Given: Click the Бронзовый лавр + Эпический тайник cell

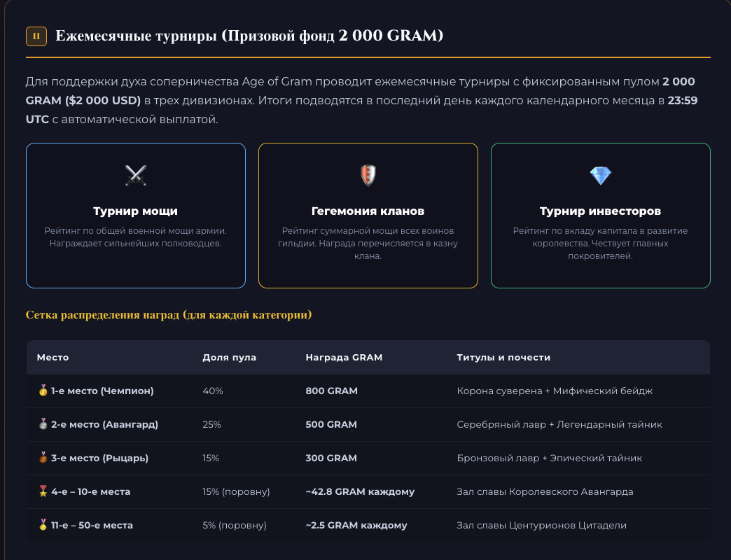Looking at the screenshot, I should 550,458.
